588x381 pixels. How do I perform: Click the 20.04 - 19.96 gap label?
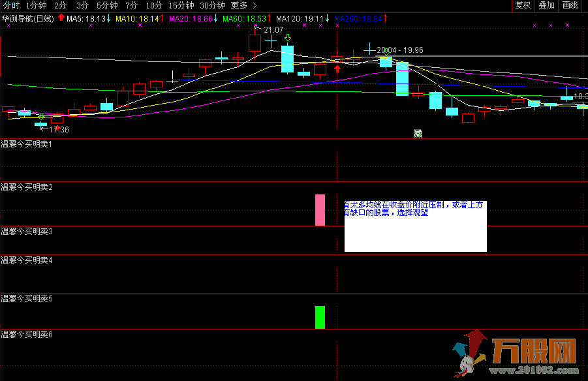[400, 50]
